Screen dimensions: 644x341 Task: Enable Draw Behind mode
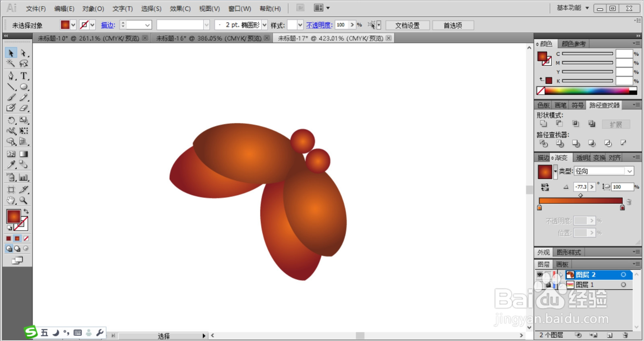(17, 249)
